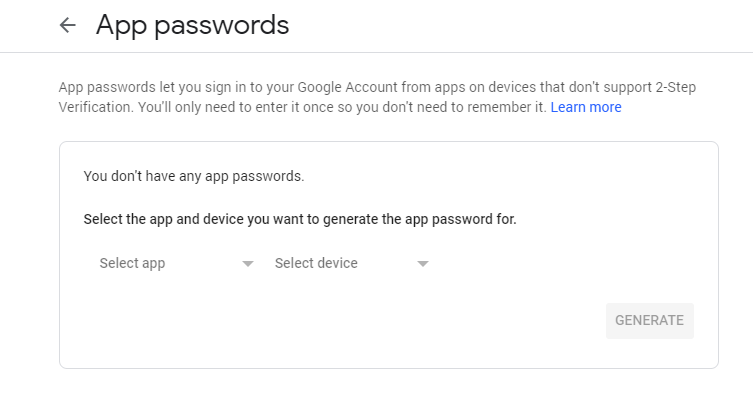Click the "Select device" placeholder label
This screenshot has width=753, height=410.
coord(316,264)
